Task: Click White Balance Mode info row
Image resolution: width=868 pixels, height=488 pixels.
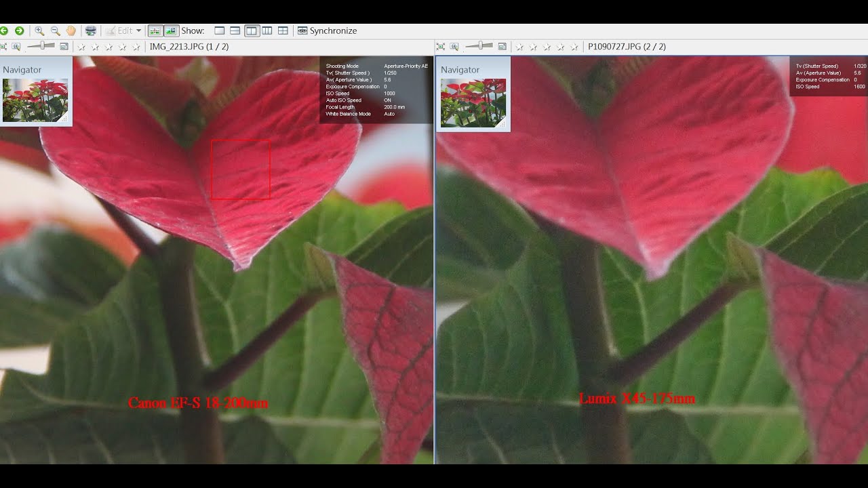Action: (361, 114)
